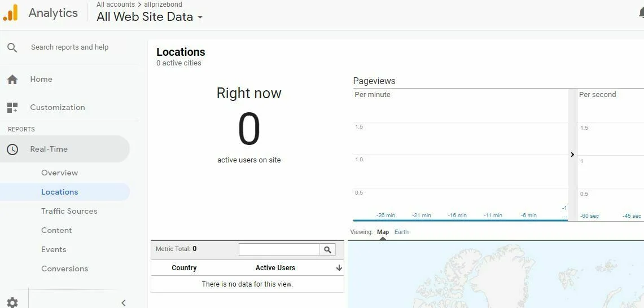Image resolution: width=644 pixels, height=308 pixels.
Task: Collapse the sidebar with the left chevron
Action: point(123,303)
